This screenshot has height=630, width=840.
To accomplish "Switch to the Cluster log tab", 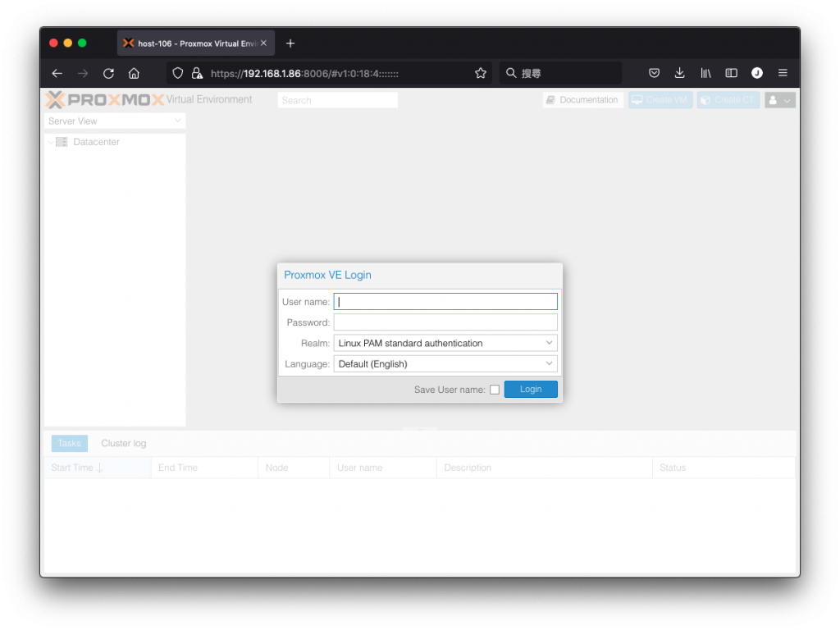I will pyautogui.click(x=124, y=444).
